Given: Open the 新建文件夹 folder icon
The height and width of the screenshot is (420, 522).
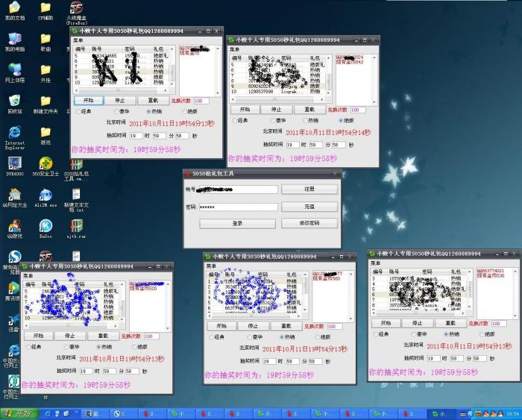Looking at the screenshot, I should tap(45, 104).
